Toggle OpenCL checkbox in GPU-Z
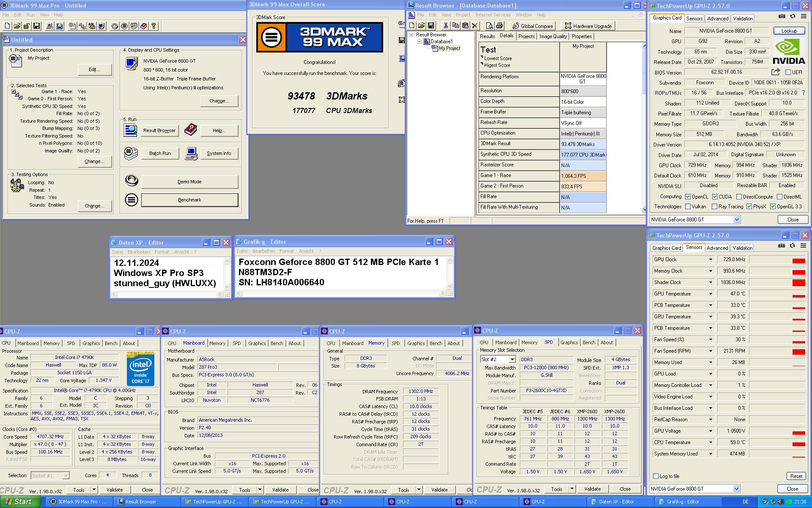The height and width of the screenshot is (508, 812). click(x=688, y=197)
